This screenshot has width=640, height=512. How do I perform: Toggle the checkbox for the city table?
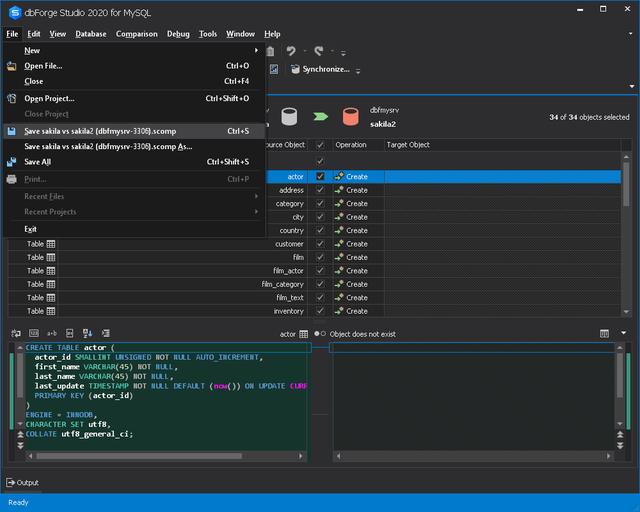click(x=320, y=217)
